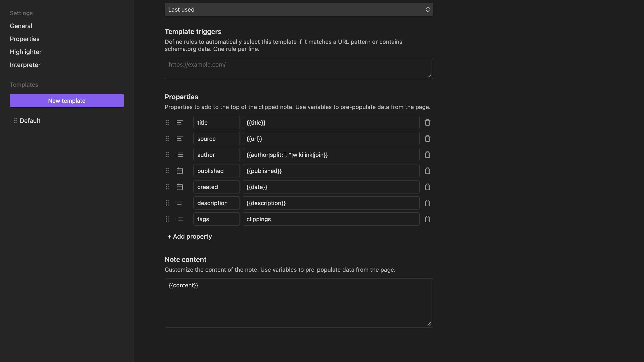644x362 pixels.
Task: Open the Last used dropdown
Action: click(299, 9)
